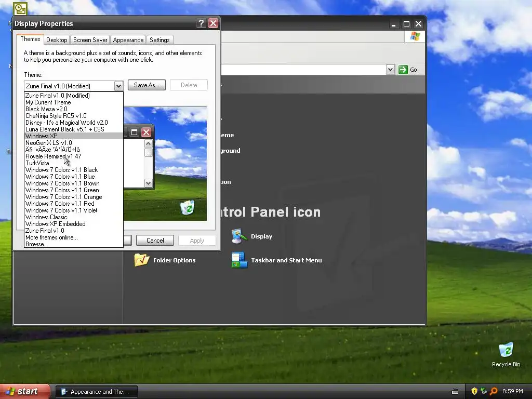Click the clock showing 8:59 PM
The image size is (532, 399).
(x=512, y=391)
